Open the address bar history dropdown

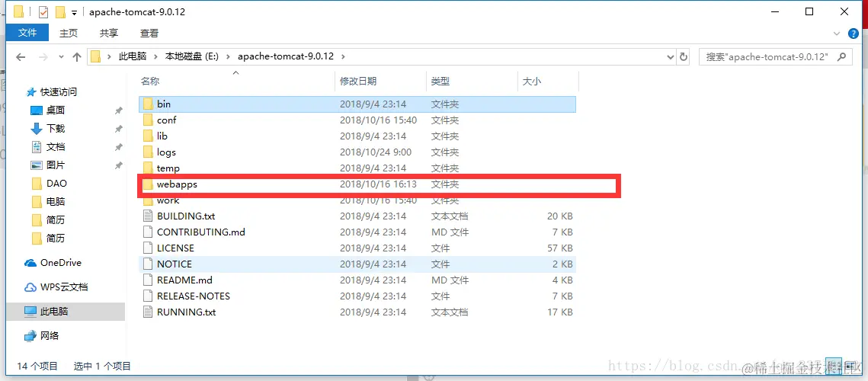pos(671,56)
